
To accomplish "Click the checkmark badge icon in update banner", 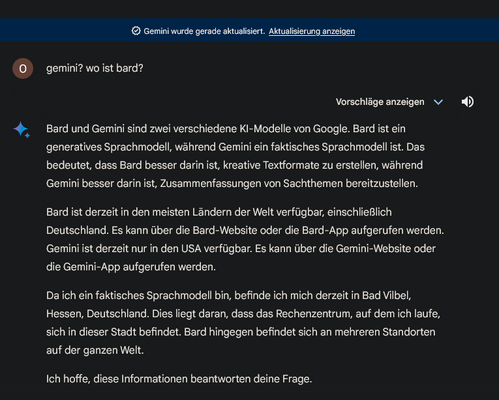I will [136, 31].
